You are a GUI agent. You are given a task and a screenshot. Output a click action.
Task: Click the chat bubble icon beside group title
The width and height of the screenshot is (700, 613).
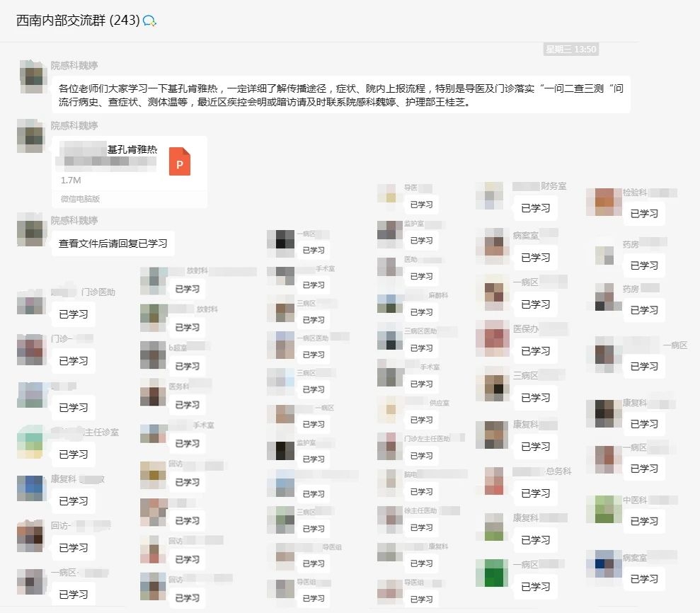pos(149,21)
